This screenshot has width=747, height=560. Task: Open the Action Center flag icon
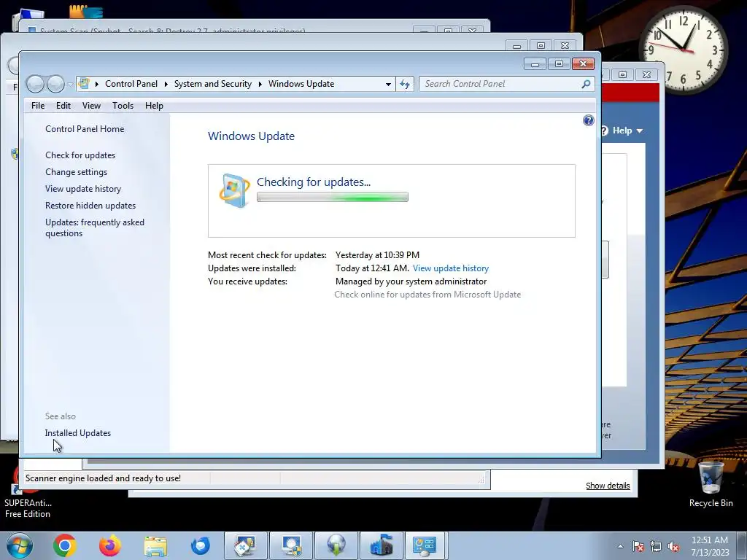638,546
